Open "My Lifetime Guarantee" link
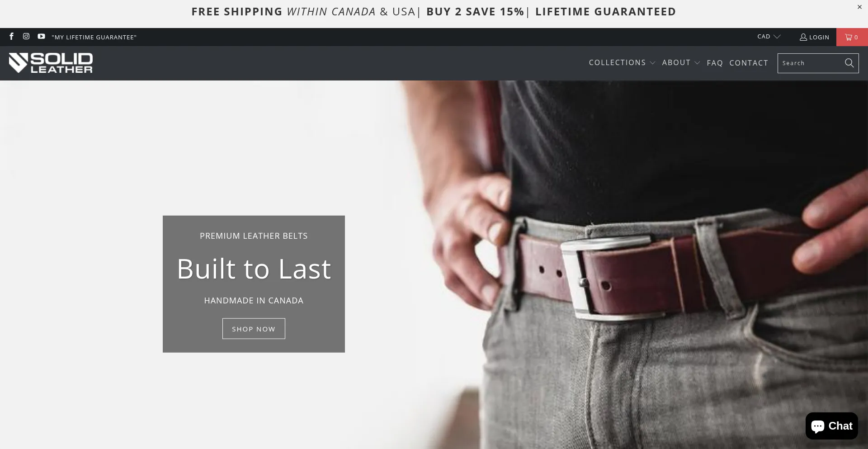 (94, 37)
